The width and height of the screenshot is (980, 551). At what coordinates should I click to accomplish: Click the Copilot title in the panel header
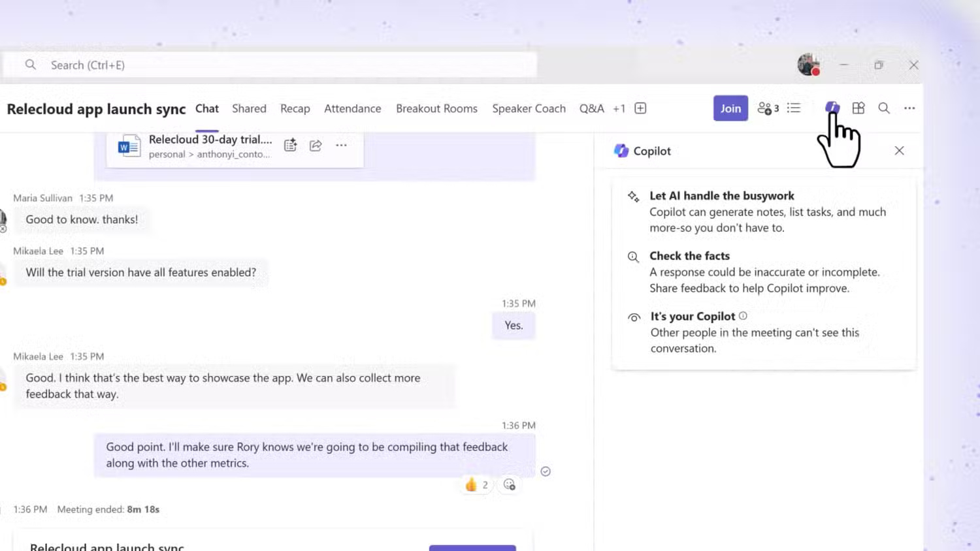tap(652, 151)
